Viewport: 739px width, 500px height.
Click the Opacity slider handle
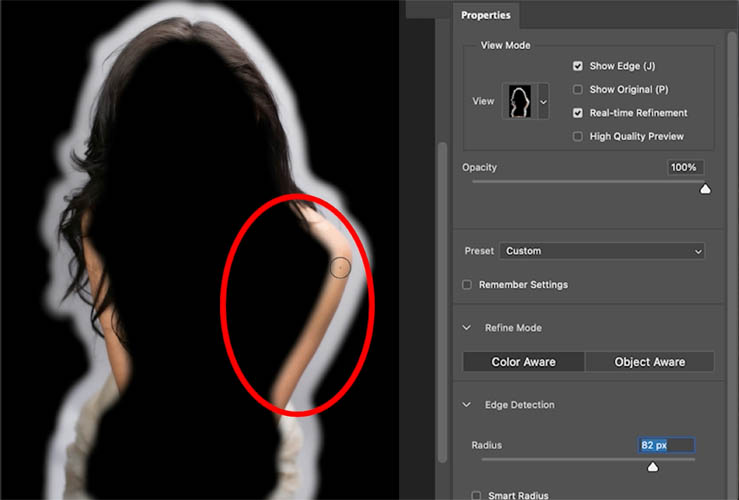pyautogui.click(x=705, y=189)
